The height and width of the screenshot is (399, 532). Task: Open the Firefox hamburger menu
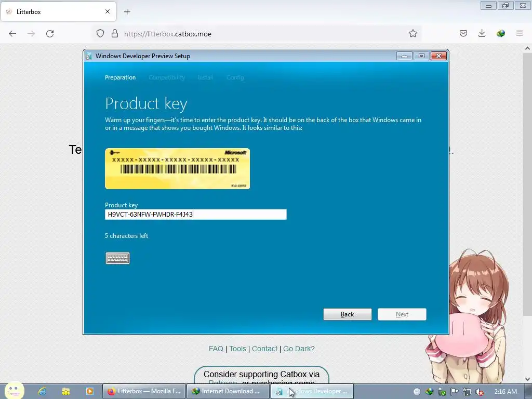[520, 34]
